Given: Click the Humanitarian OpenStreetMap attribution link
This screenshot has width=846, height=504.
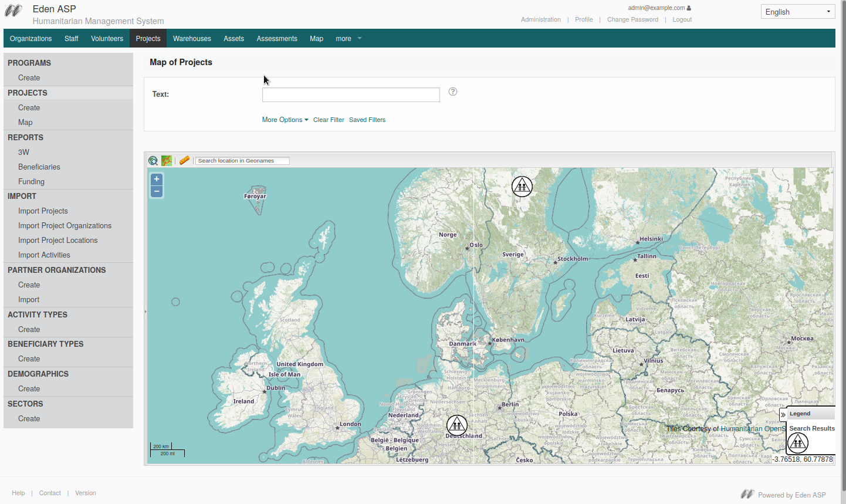Looking at the screenshot, I should pyautogui.click(x=753, y=429).
